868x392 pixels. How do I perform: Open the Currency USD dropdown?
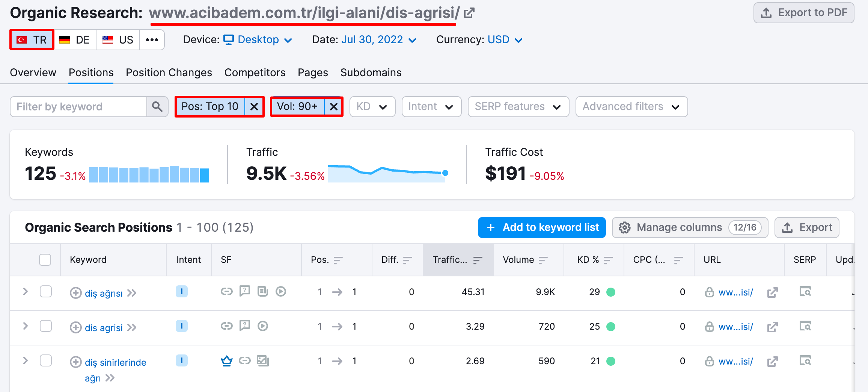[x=505, y=40]
